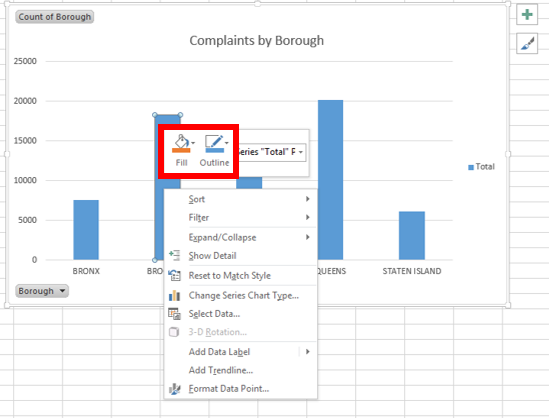549x418 pixels.
Task: Expand the Series "Total" element selector
Action: 301,152
